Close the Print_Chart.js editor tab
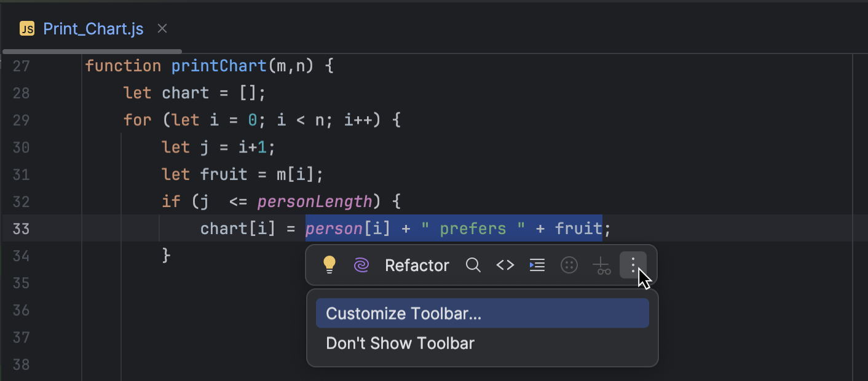The width and height of the screenshot is (868, 381). (x=162, y=28)
